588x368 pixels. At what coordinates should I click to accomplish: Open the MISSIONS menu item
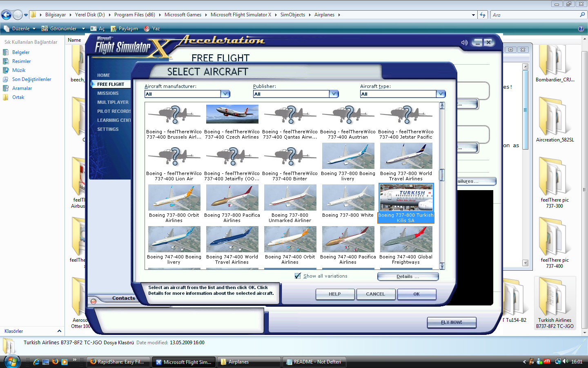pyautogui.click(x=108, y=93)
